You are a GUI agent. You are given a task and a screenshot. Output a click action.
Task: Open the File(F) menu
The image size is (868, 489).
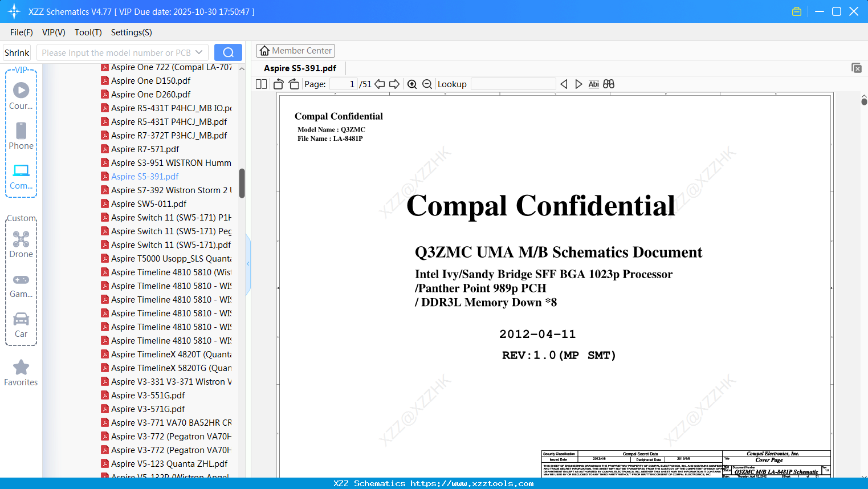22,32
